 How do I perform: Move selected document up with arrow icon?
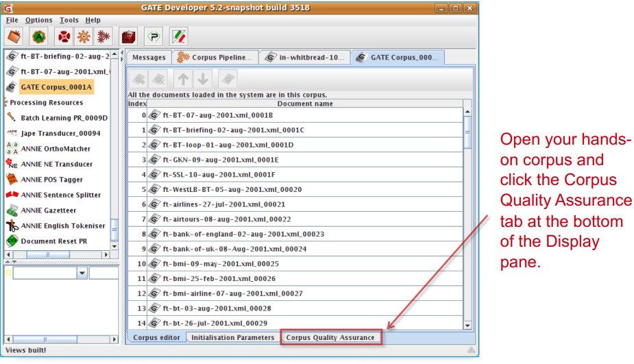(x=183, y=79)
